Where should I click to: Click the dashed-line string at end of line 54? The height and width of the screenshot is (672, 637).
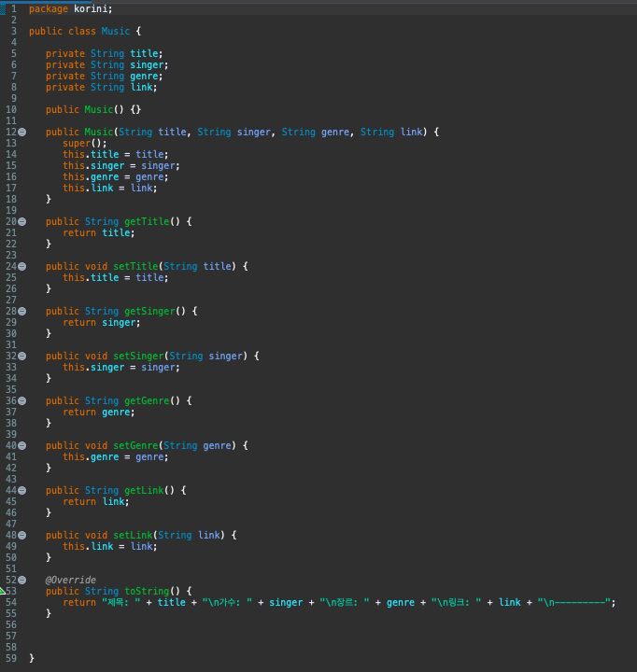pyautogui.click(x=573, y=602)
